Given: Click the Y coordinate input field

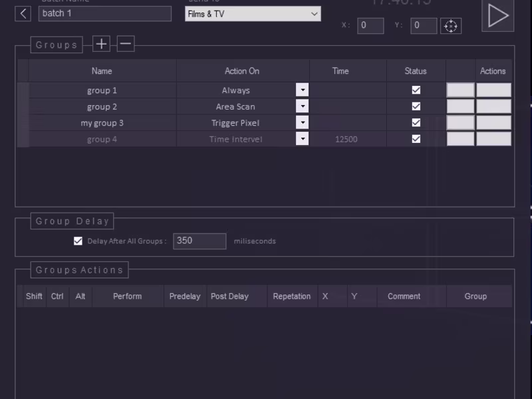Looking at the screenshot, I should point(424,26).
